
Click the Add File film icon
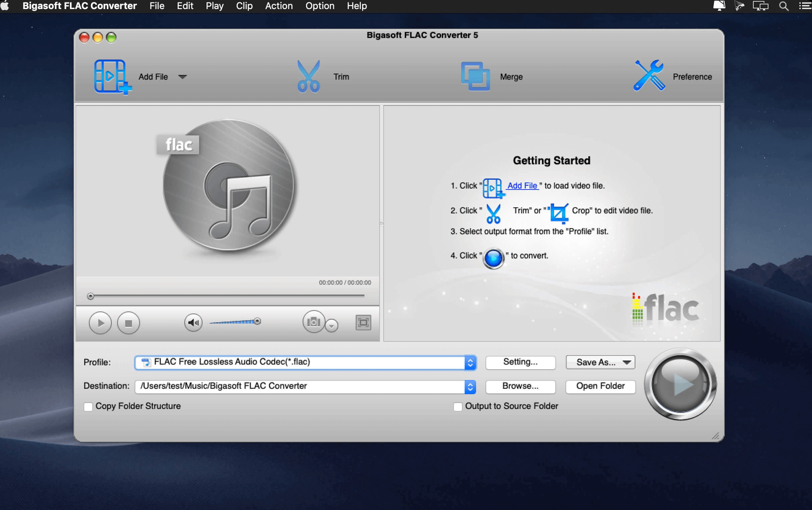tap(111, 77)
